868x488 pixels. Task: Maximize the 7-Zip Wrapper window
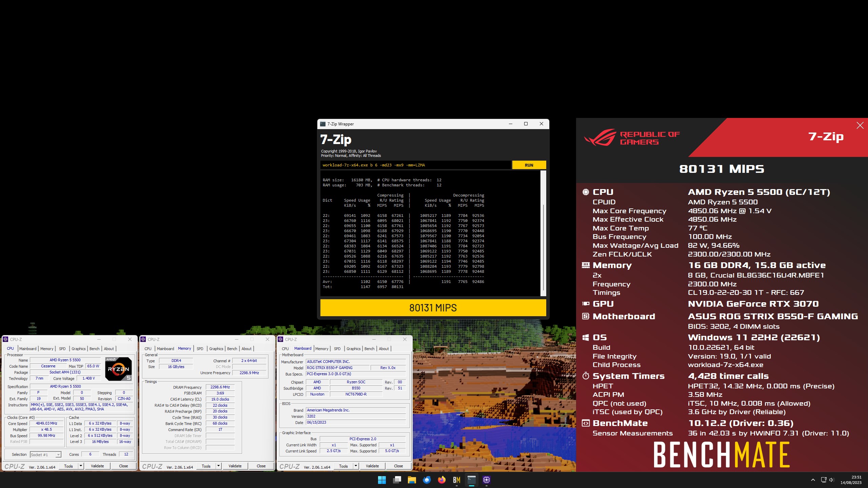(526, 124)
